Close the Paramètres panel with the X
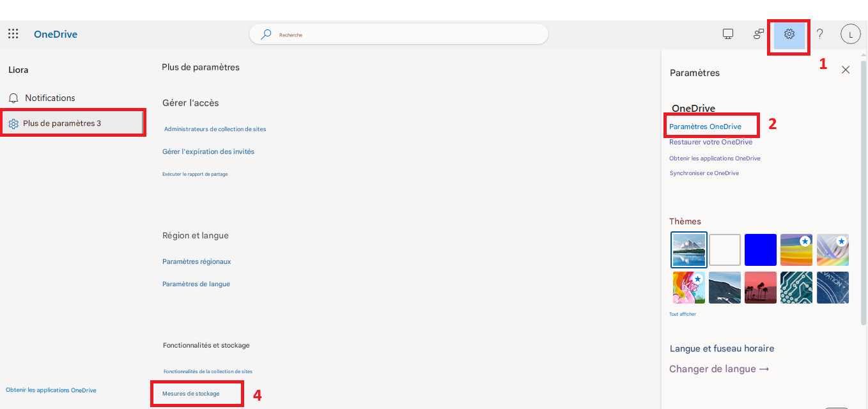 tap(846, 70)
